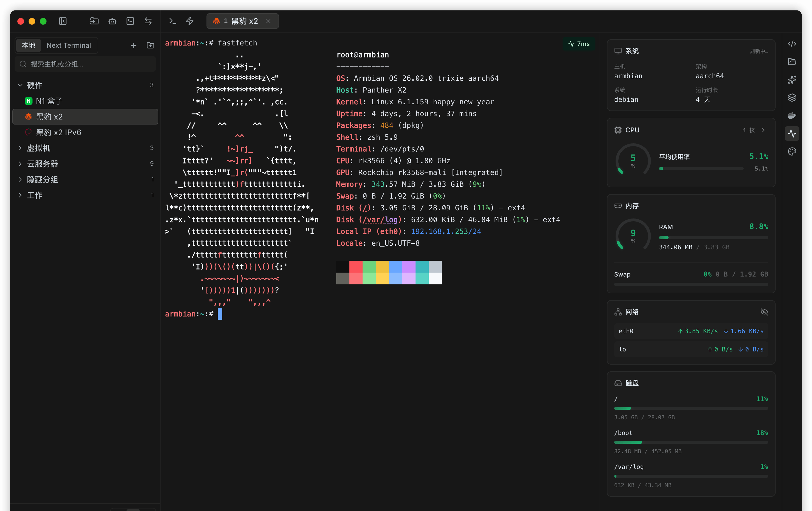
Task: Collapse the 硬件 group
Action: click(x=20, y=85)
